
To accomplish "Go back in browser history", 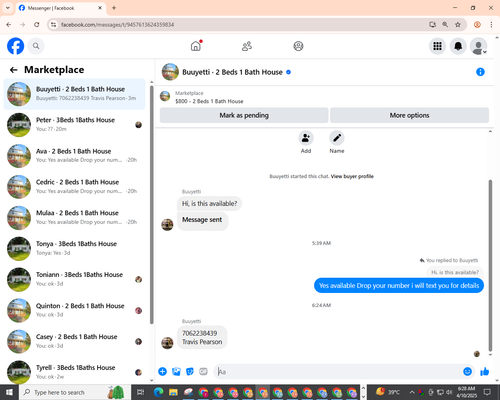I will [x=9, y=24].
